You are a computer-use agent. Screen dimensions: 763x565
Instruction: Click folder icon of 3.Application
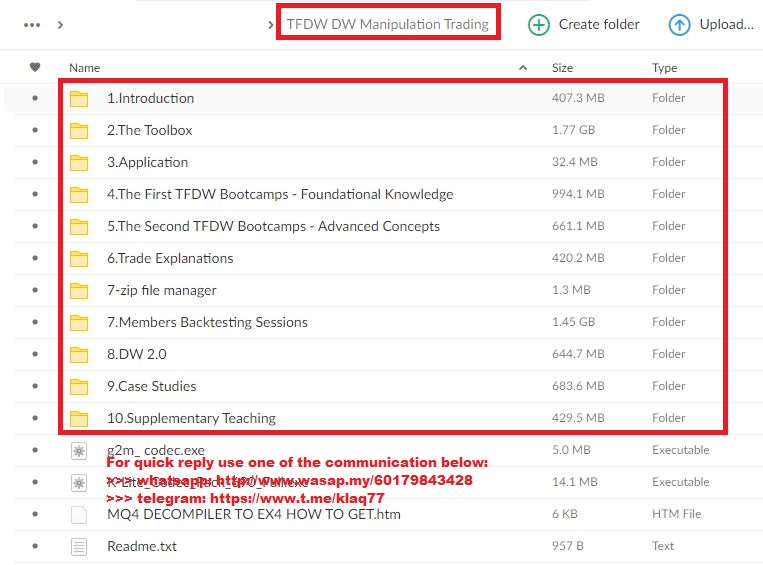coord(79,163)
